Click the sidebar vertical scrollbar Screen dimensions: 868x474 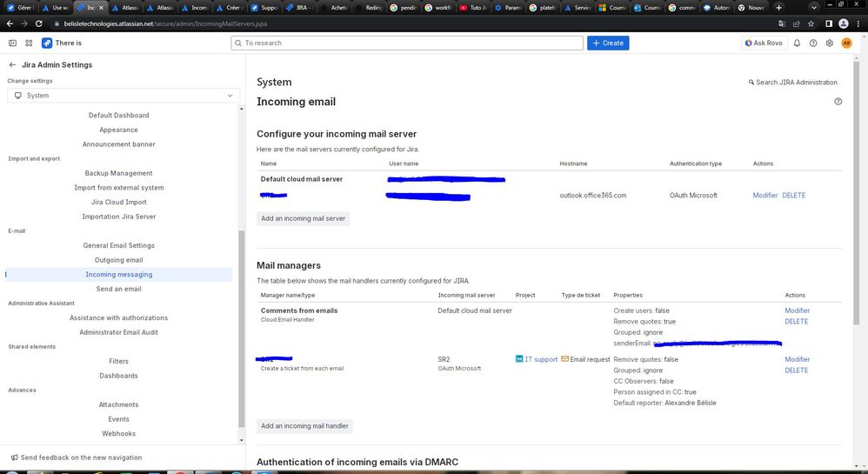(242, 330)
